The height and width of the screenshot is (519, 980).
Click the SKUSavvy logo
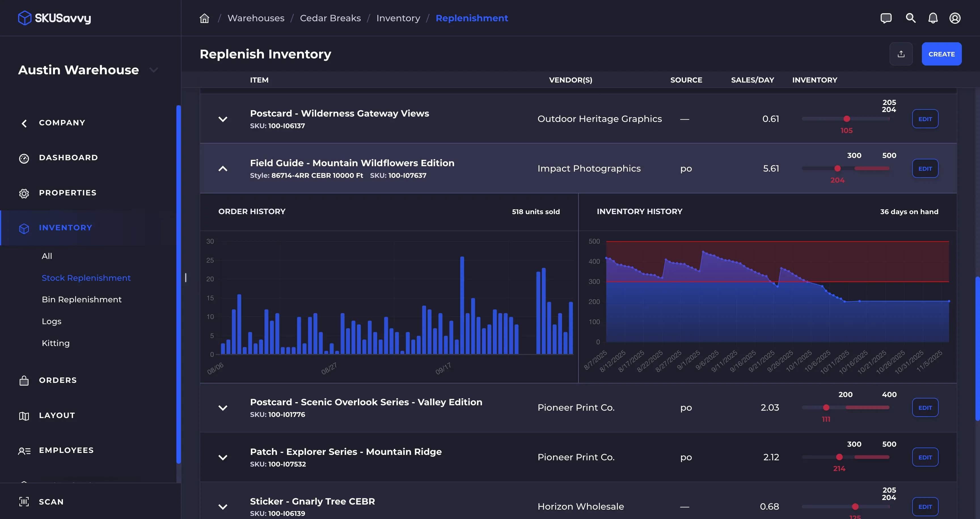click(x=54, y=18)
